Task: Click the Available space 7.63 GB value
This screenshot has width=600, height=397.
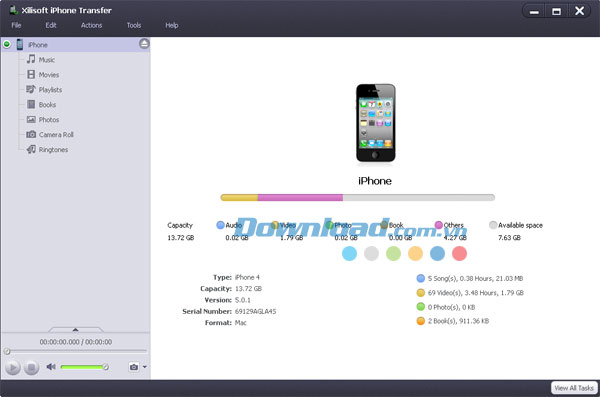Action: 509,238
